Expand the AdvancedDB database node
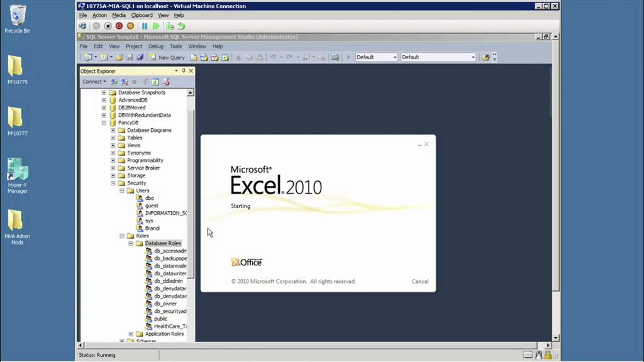Image resolution: width=644 pixels, height=362 pixels. point(104,100)
